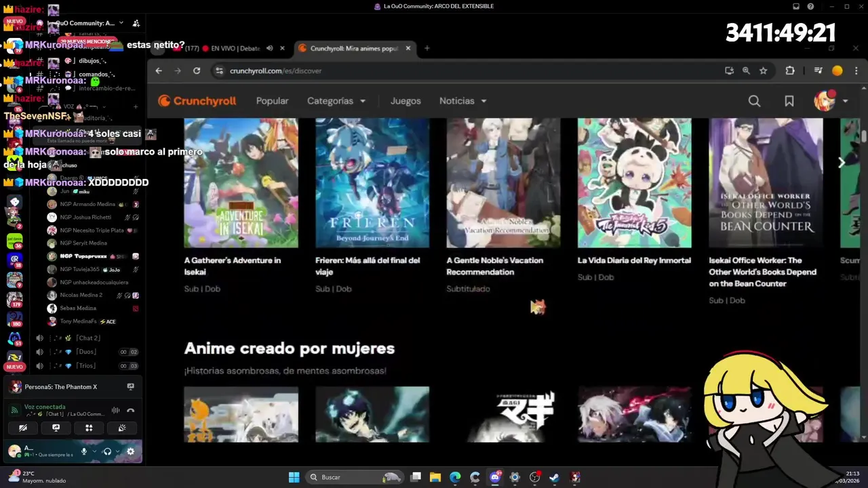Click the browser profile orange circle
868x488 pixels.
pos(837,70)
